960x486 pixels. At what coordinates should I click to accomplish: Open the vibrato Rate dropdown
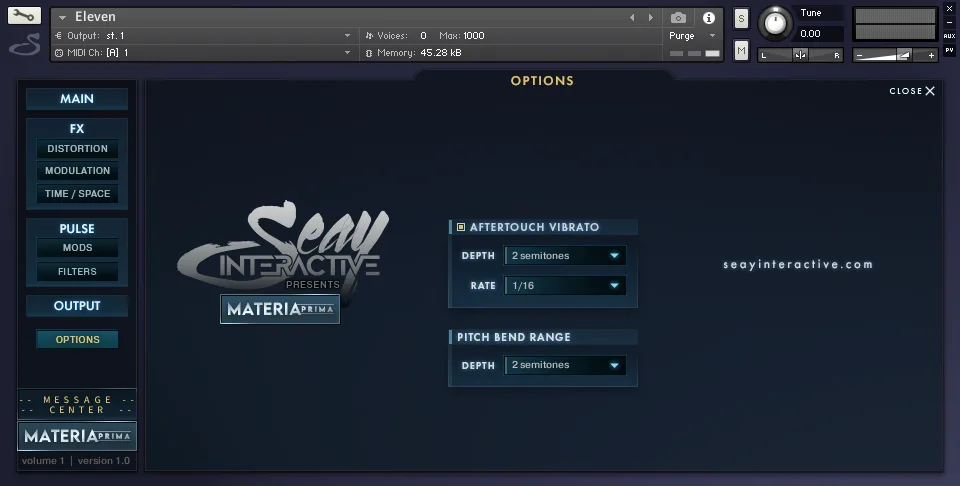click(x=565, y=286)
